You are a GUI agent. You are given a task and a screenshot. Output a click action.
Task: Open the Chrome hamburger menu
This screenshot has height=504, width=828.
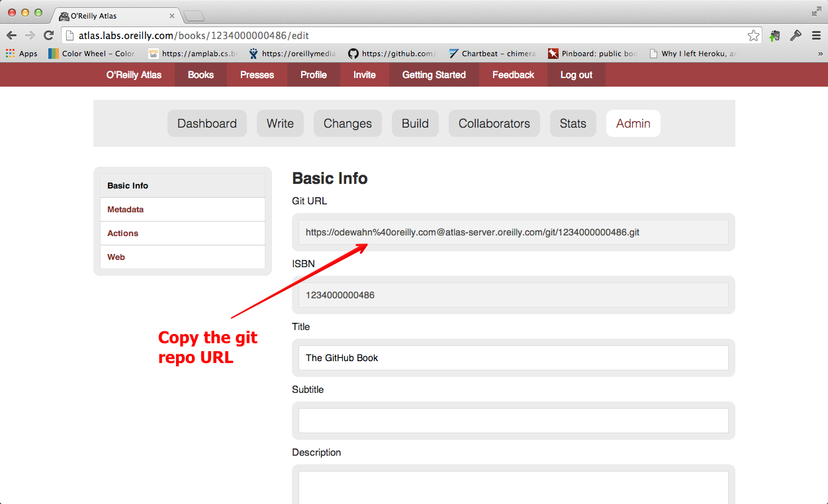[816, 36]
